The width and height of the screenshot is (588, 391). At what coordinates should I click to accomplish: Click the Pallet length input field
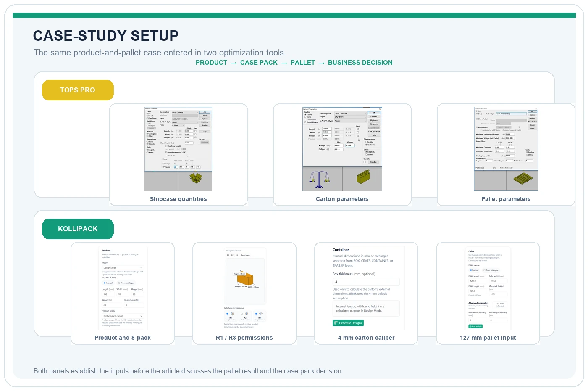(x=478, y=281)
